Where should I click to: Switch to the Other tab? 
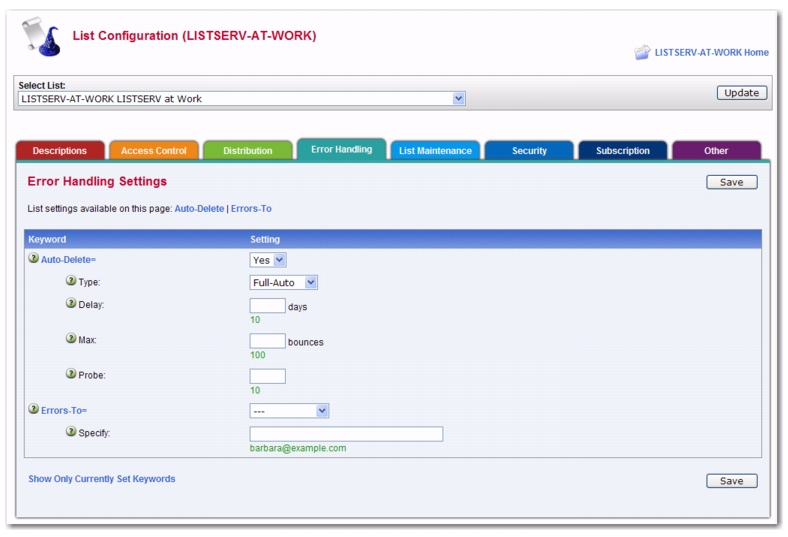tap(716, 151)
